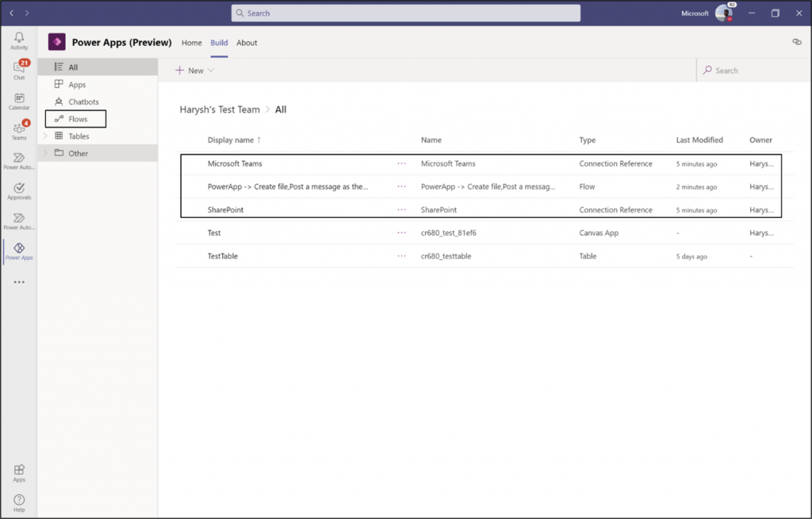Open the Help icon
812x519 pixels.
[x=19, y=502]
